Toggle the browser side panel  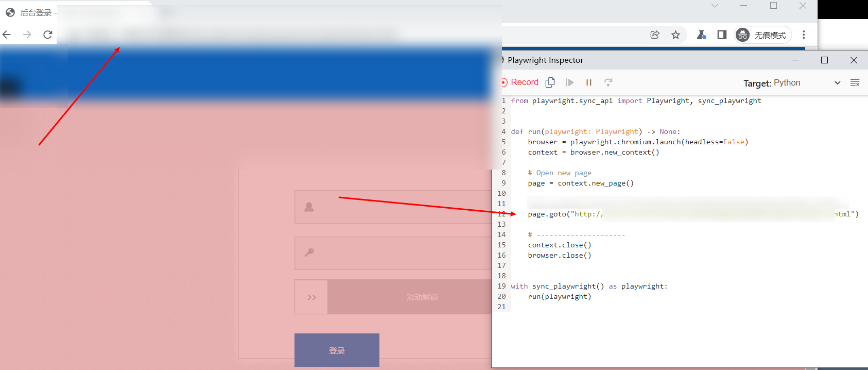point(722,35)
